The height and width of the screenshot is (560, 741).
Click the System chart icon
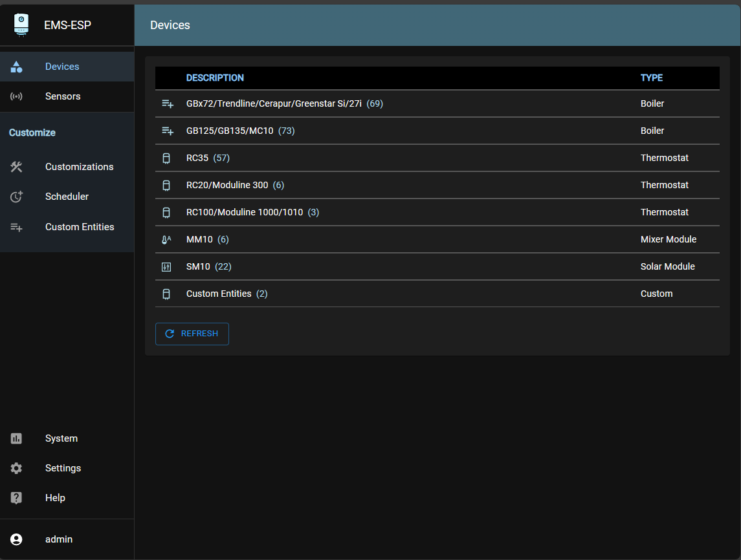(x=17, y=438)
